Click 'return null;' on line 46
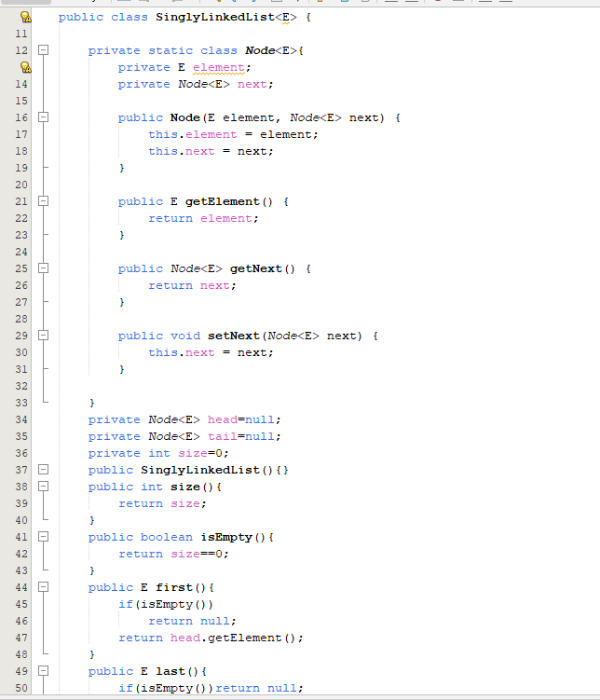The image size is (600, 700). 192,621
